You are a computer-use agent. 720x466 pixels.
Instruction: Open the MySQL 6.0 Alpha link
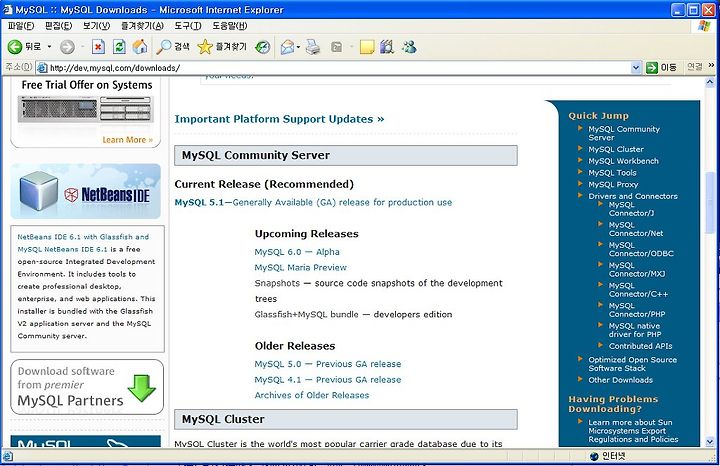click(297, 252)
